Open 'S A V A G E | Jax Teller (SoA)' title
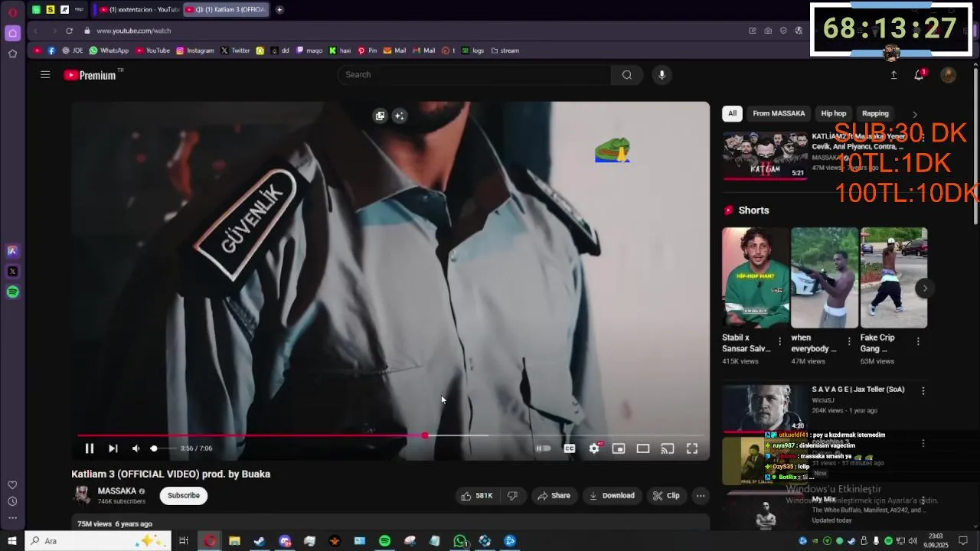 point(858,390)
